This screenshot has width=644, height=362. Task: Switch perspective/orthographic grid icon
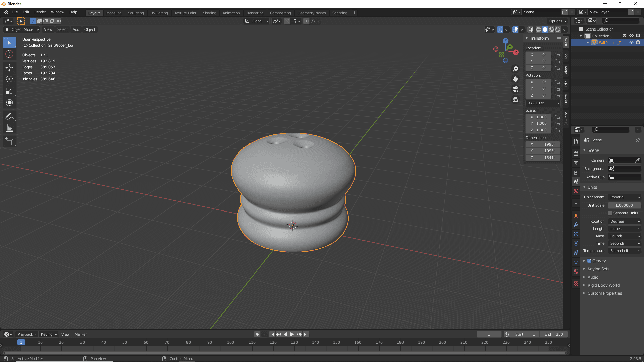pos(515,99)
